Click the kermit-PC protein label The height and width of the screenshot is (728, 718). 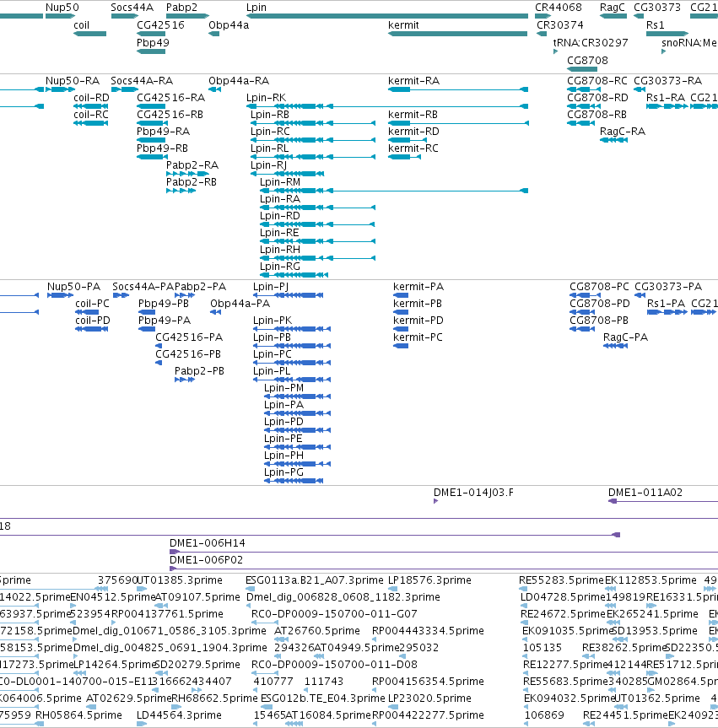coord(418,337)
